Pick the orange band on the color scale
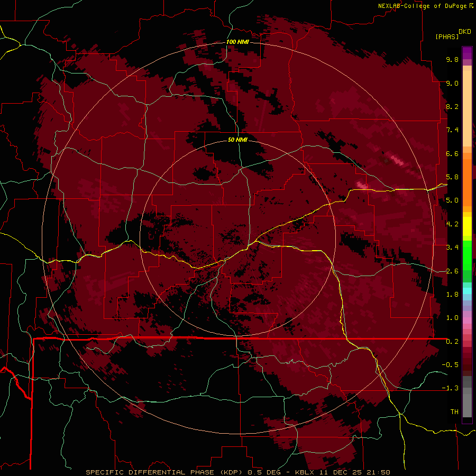Viewport: 476px width, 476px height. [x=467, y=183]
